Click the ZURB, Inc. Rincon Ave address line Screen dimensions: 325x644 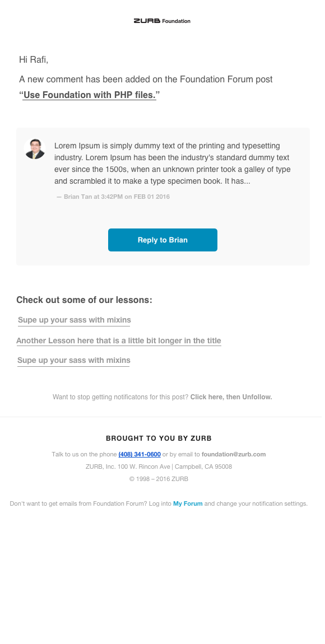[x=159, y=466]
